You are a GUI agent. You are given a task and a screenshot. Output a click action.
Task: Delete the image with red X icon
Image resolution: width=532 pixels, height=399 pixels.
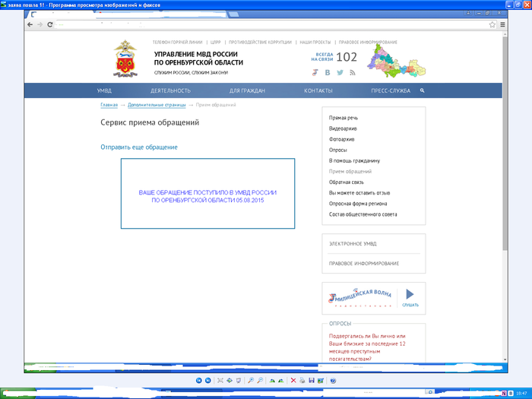coord(293,380)
